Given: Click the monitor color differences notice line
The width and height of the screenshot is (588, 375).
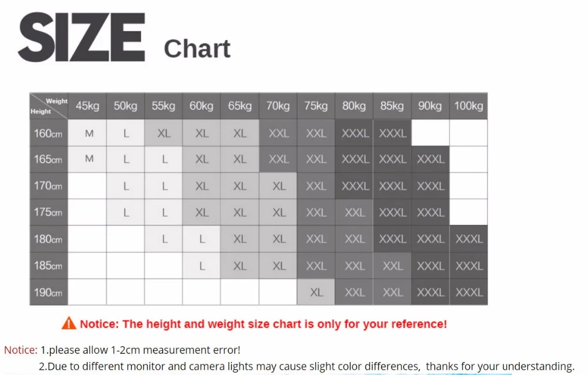Looking at the screenshot, I should (306, 366).
